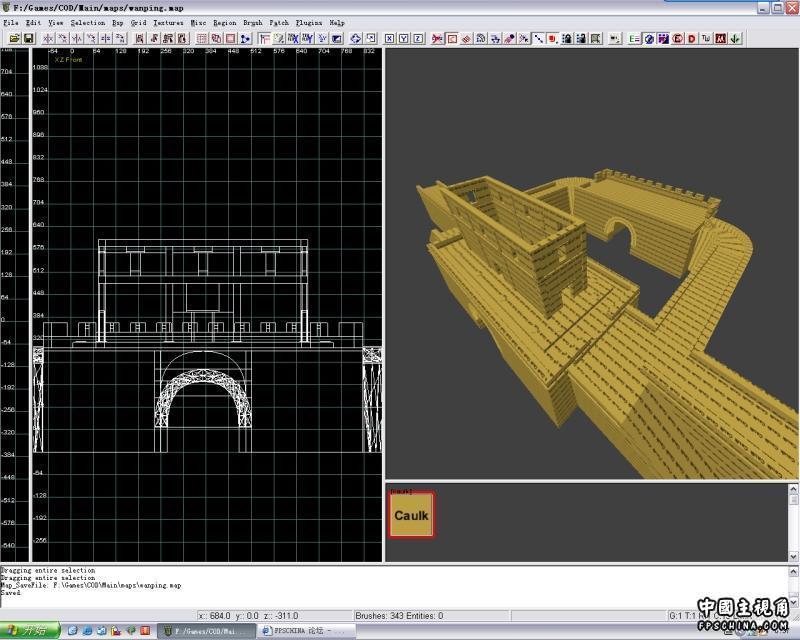Rotate selection around the X axis
The height and width of the screenshot is (640, 800).
(x=62, y=38)
